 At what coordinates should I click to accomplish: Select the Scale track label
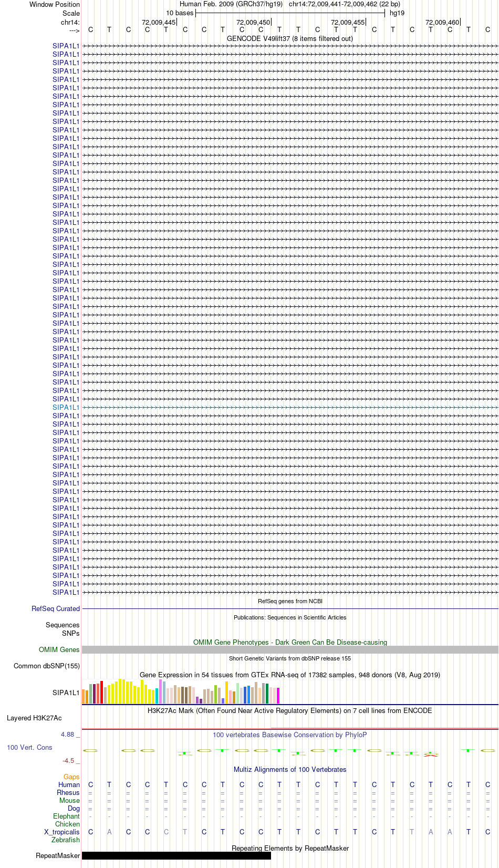point(71,13)
